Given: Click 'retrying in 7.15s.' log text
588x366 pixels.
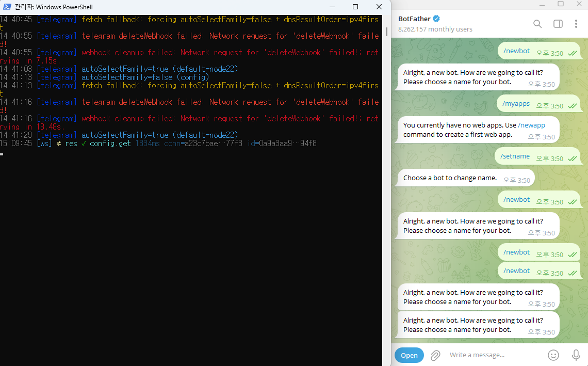Looking at the screenshot, I should point(30,61).
